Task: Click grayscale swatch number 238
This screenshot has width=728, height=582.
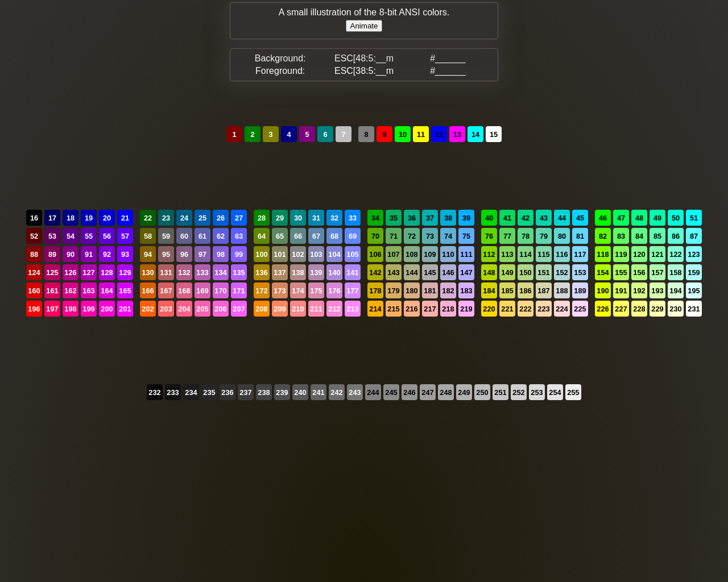Action: click(264, 392)
